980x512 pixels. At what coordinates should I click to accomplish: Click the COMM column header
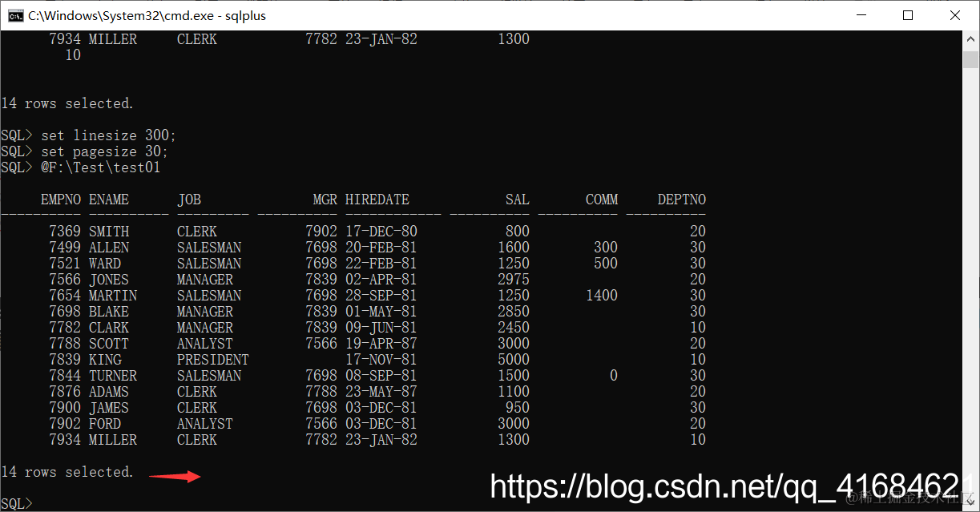tap(602, 200)
